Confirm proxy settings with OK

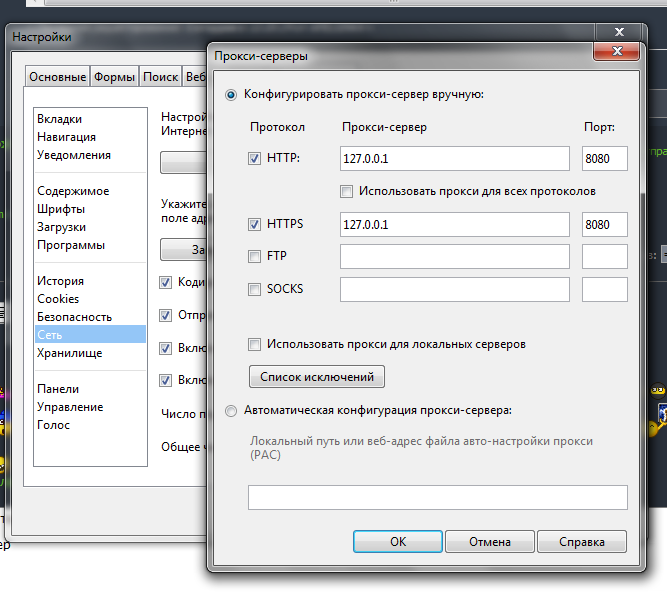pos(398,542)
